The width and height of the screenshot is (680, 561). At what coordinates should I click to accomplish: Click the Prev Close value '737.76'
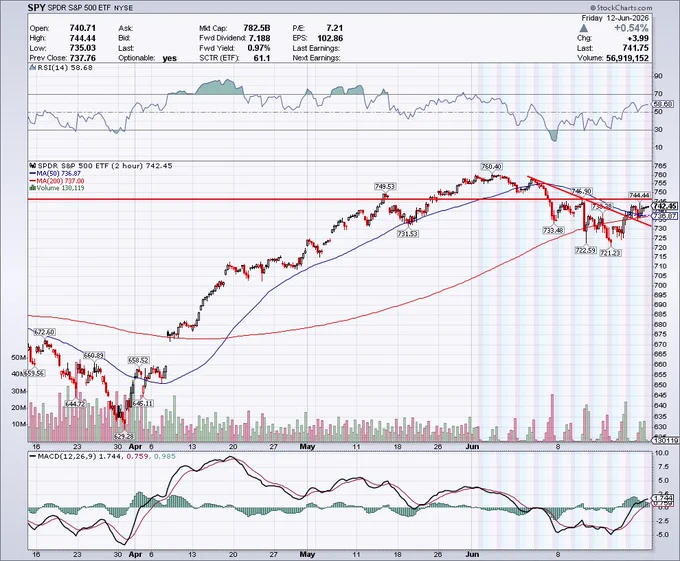(x=82, y=58)
